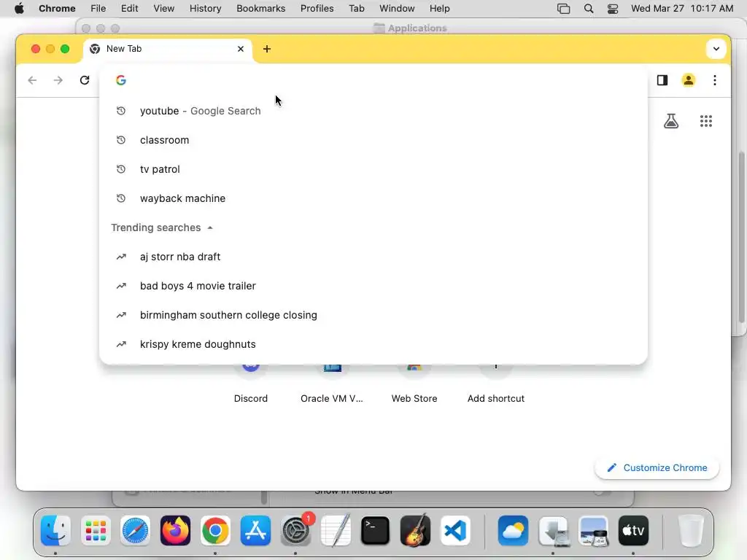Click the Stage Manager menu bar icon
This screenshot has height=560, width=747.
coord(564,9)
